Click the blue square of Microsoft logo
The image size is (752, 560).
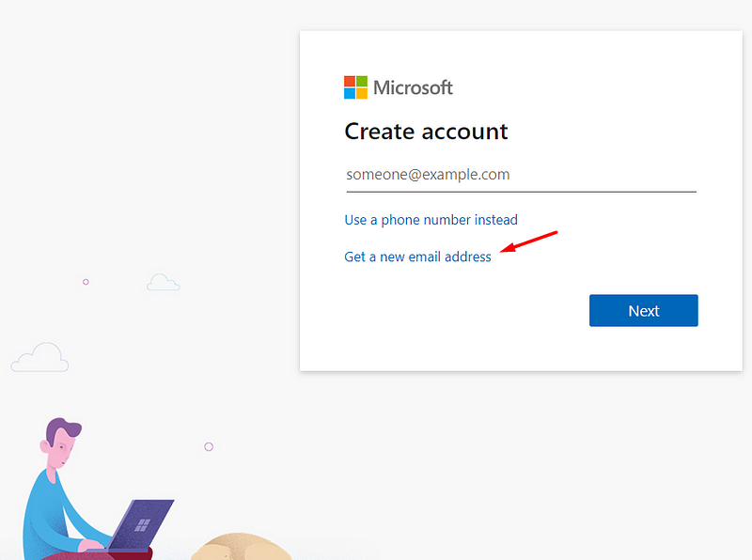tap(350, 94)
